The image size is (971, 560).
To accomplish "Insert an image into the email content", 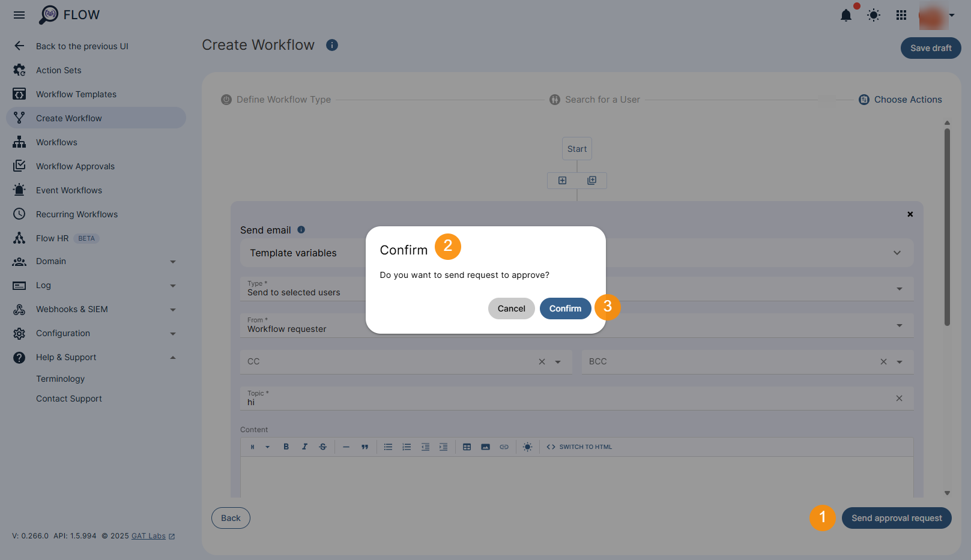I will tap(485, 447).
